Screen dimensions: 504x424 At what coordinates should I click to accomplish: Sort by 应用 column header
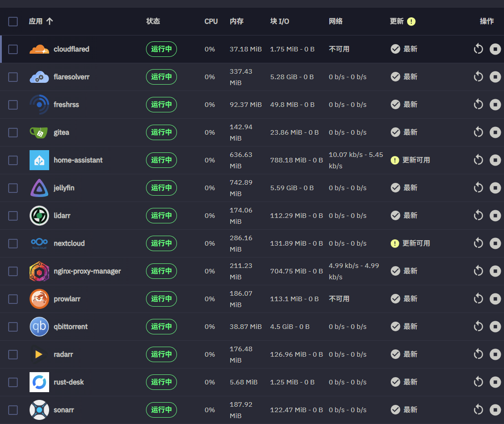pos(41,21)
